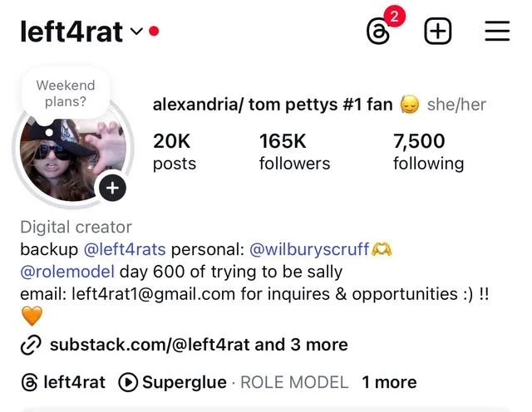
Task: Open the hamburger menu icon
Action: [497, 31]
